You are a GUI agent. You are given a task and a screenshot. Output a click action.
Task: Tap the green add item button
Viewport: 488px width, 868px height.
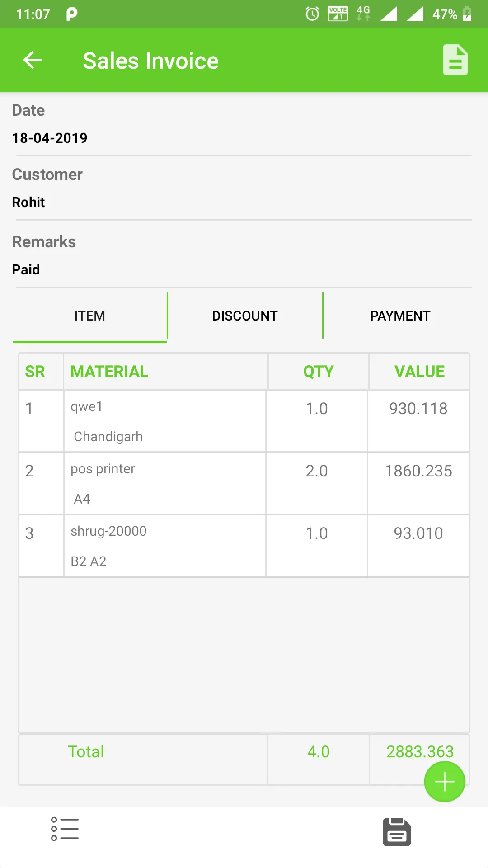[x=445, y=782]
